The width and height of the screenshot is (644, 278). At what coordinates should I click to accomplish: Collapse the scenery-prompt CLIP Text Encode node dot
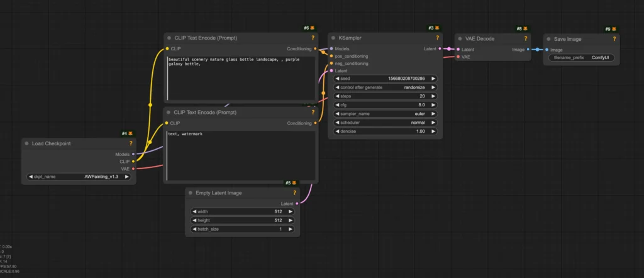(169, 38)
